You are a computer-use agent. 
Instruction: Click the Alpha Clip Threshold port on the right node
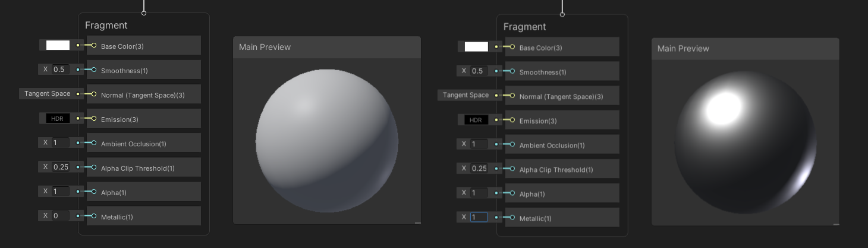click(512, 169)
